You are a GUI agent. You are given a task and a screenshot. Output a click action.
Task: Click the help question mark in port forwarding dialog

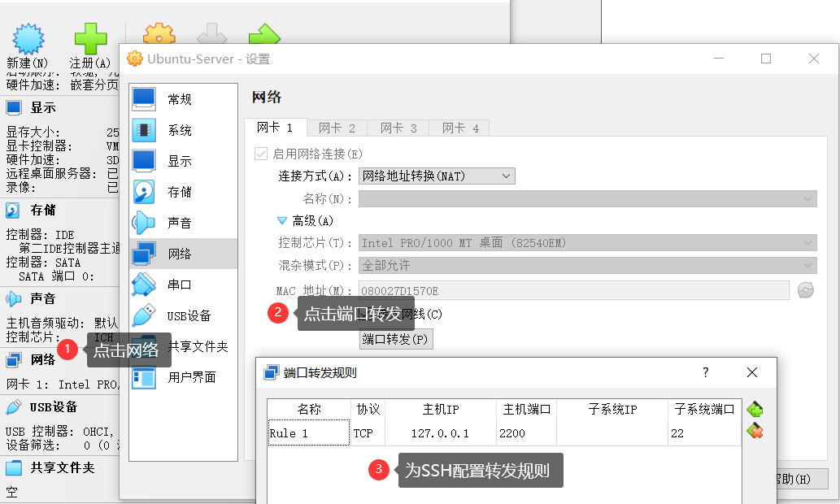coord(705,372)
